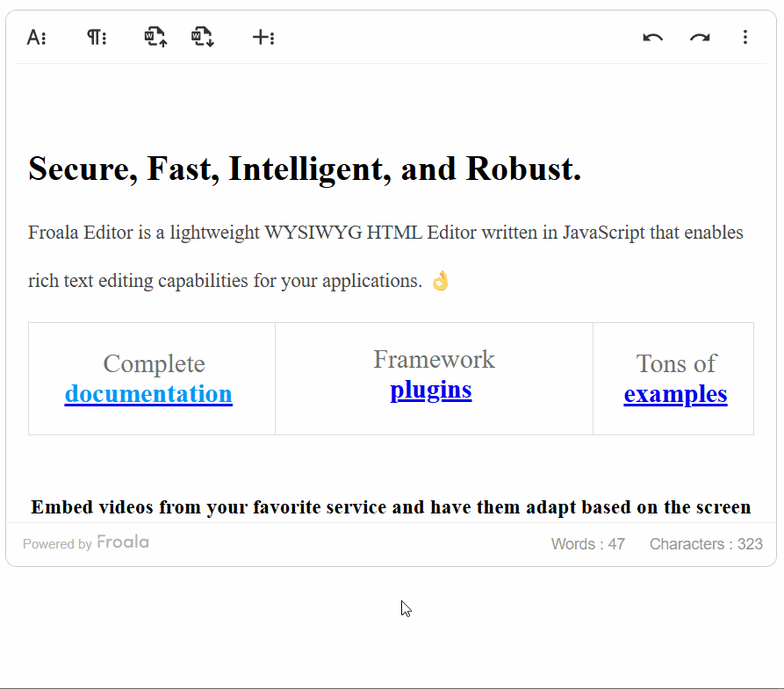Click the Tons of table cell

[673, 378]
